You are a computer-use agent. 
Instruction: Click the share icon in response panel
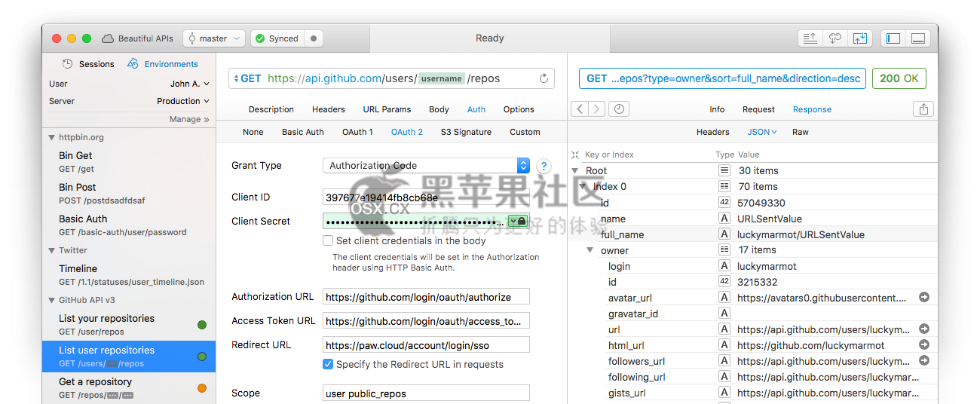923,109
